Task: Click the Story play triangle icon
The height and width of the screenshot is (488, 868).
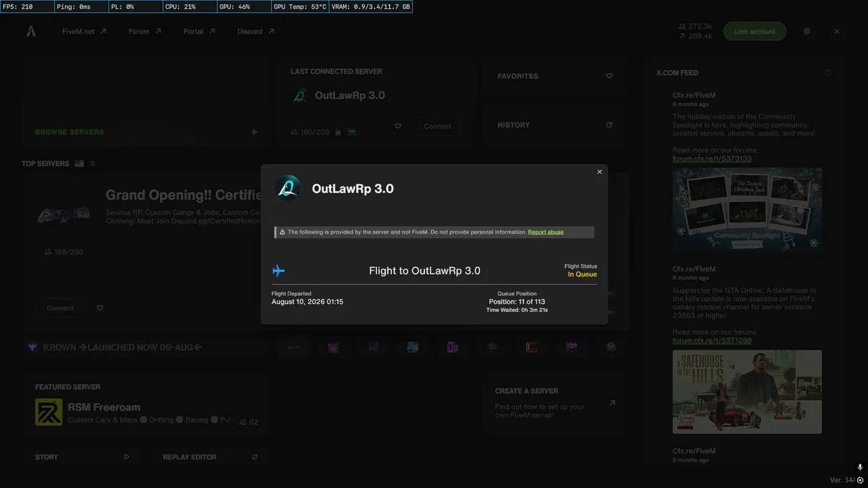Action: point(127,457)
